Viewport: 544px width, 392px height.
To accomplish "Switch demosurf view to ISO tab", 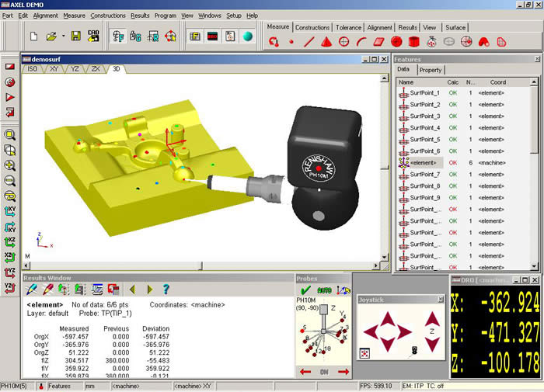I will tap(32, 69).
